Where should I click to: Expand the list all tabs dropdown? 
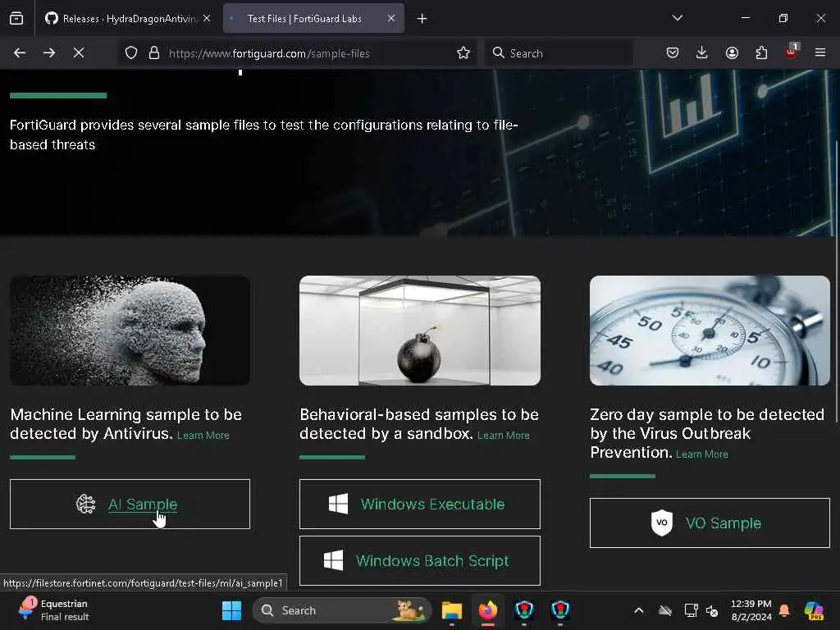pos(677,18)
